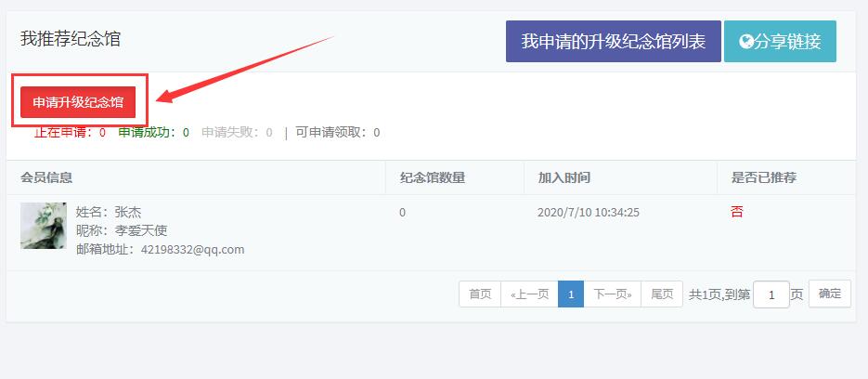The width and height of the screenshot is (868, 379).
Task: Click «上一页» pagination button
Action: click(530, 294)
